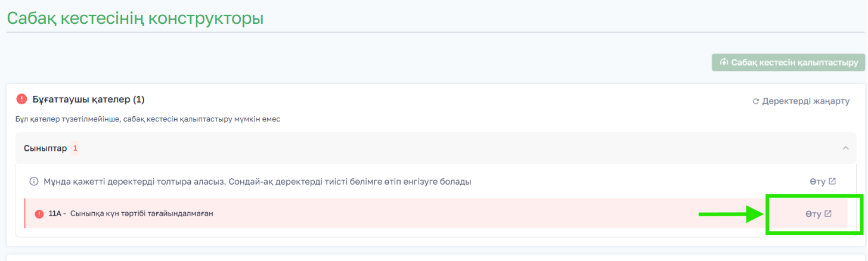Select the Бұғаттаушы қателер (1) heading

point(88,99)
